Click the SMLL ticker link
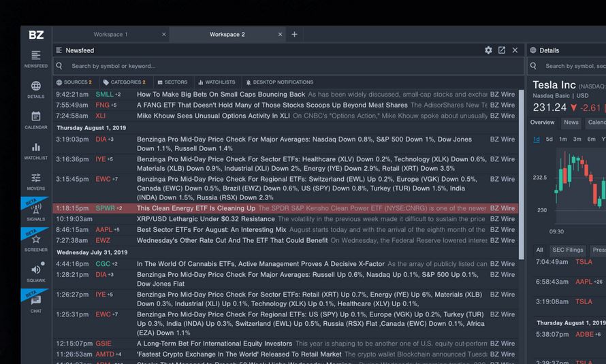 pyautogui.click(x=104, y=95)
